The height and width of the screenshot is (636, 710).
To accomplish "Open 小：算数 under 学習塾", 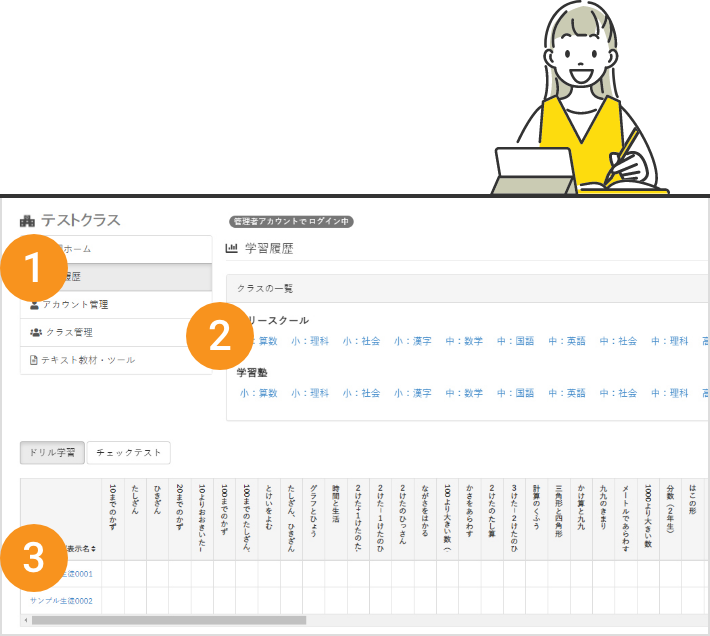I will coord(258,393).
